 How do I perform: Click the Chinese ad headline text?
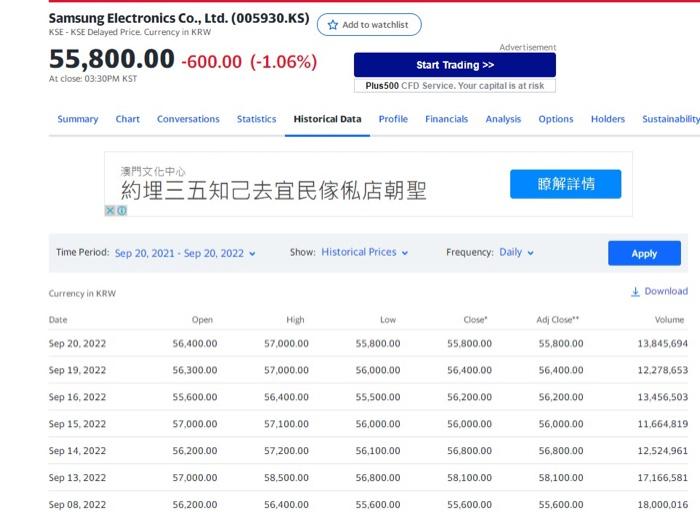click(274, 191)
